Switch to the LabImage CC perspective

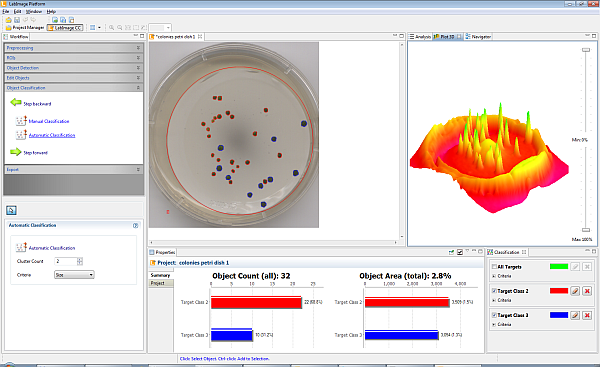[x=65, y=28]
